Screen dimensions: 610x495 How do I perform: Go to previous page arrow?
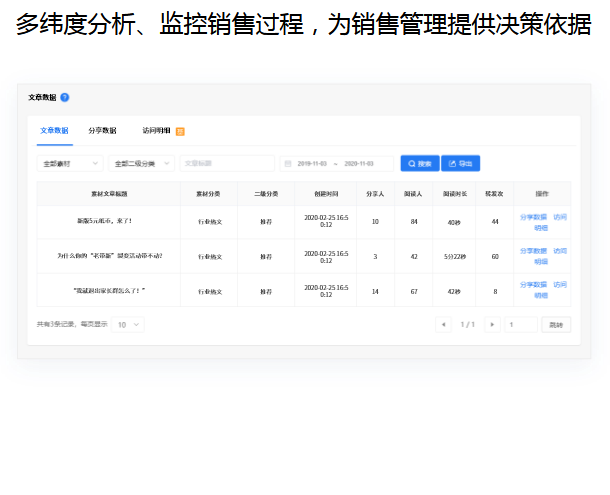coord(443,325)
